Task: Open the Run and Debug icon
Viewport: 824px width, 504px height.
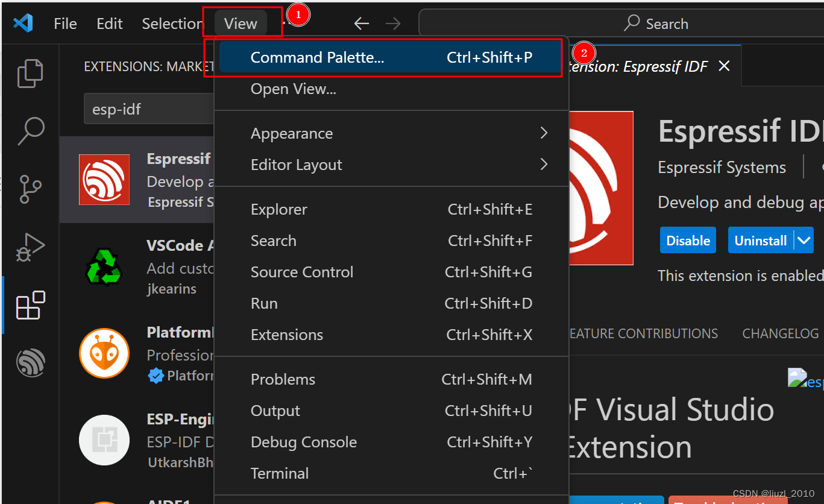Action: [x=30, y=247]
